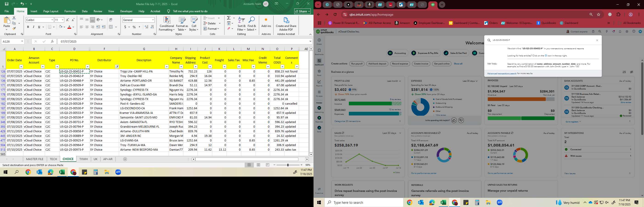Toggle Center horizontal alignment
Viewport: 644px width, 207px height.
[87, 27]
